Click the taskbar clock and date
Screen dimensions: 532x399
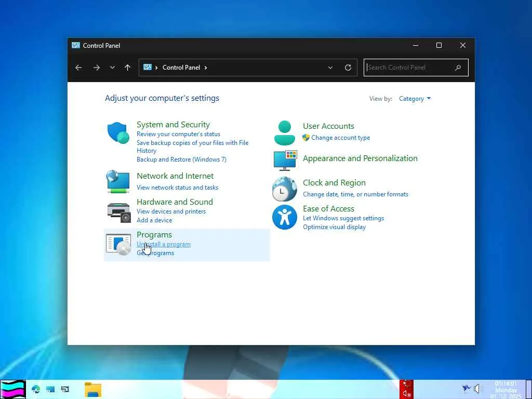[506, 390]
